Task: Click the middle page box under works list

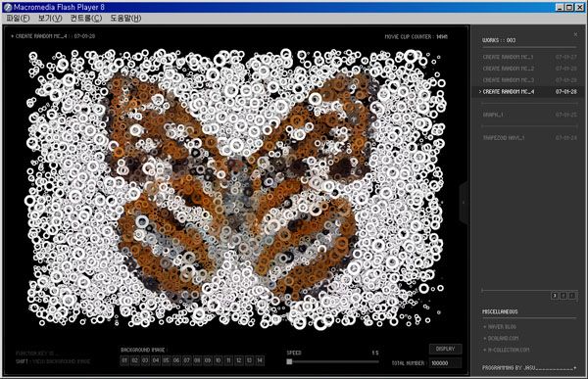Action: (x=563, y=296)
